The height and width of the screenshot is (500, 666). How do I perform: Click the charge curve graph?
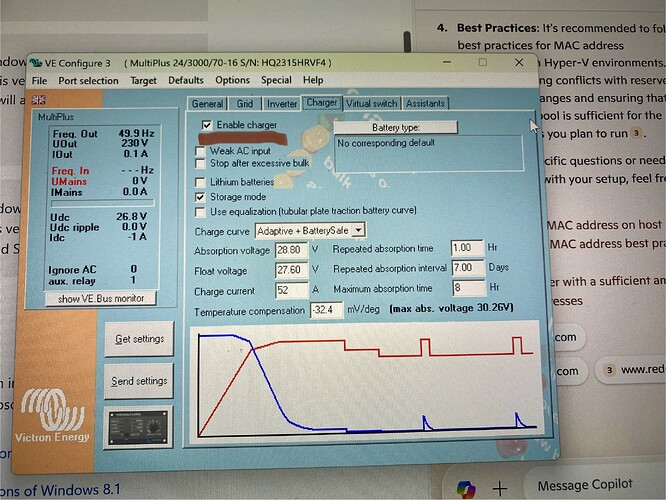[367, 384]
